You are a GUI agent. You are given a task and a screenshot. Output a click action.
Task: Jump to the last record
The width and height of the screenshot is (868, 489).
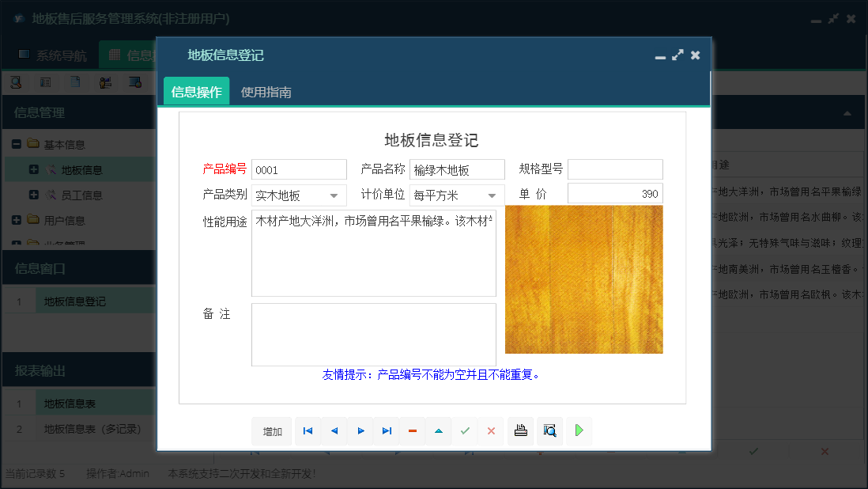tap(386, 431)
